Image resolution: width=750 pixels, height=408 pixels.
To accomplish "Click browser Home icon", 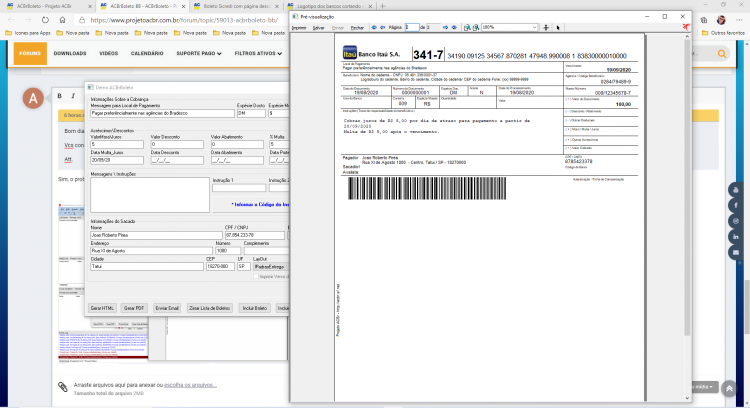I will tap(62, 20).
